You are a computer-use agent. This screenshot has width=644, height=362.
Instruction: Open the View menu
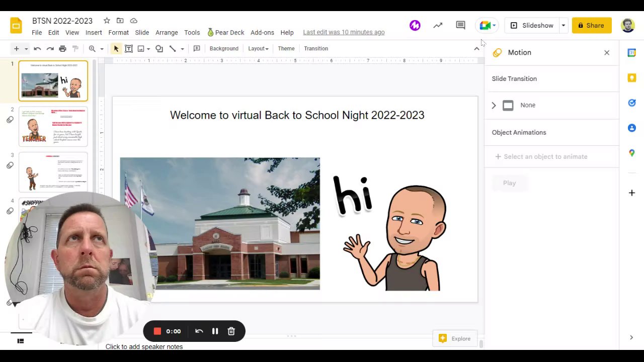tap(72, 32)
